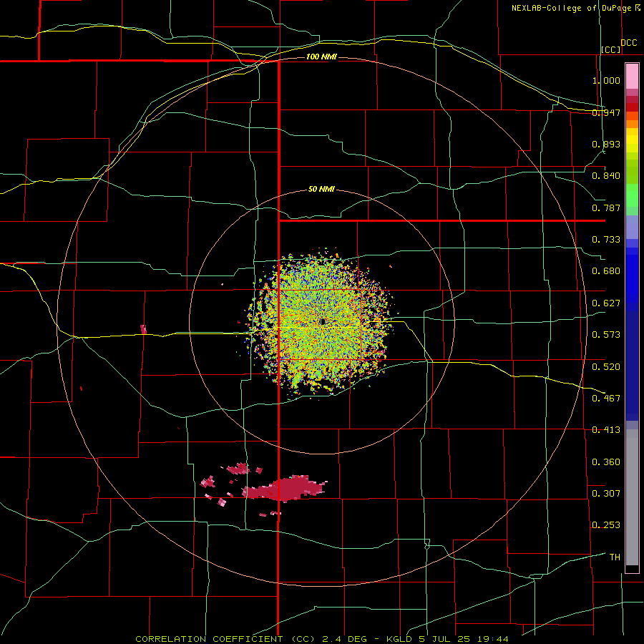Click the 50 NMI range ring label
Image resolution: width=644 pixels, height=644 pixels.
point(321,190)
